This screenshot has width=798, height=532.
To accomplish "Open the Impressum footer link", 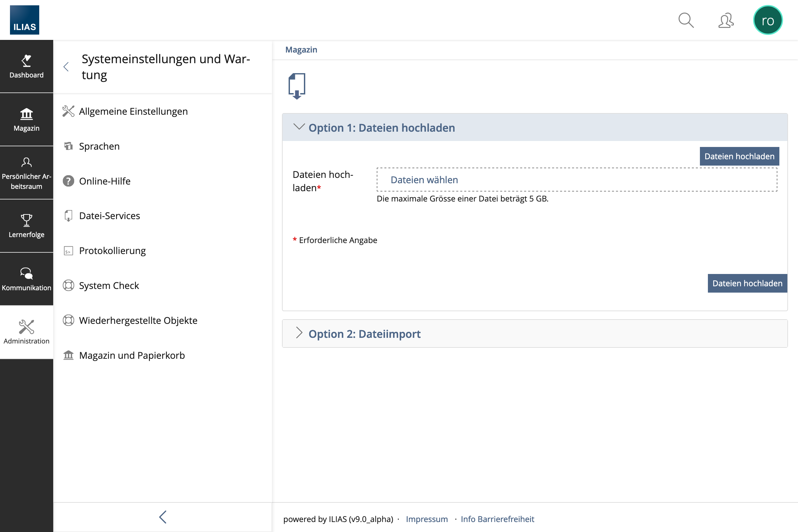I will pos(427,519).
